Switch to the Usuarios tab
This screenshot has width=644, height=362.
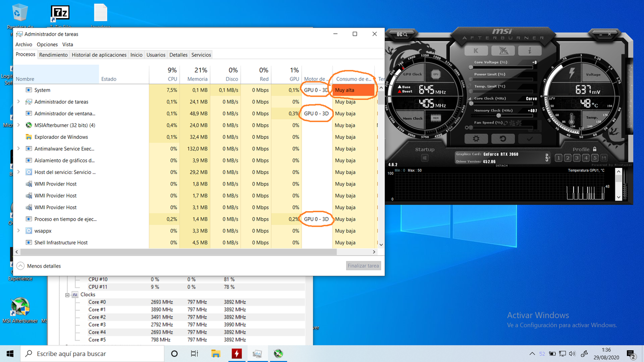pos(156,55)
